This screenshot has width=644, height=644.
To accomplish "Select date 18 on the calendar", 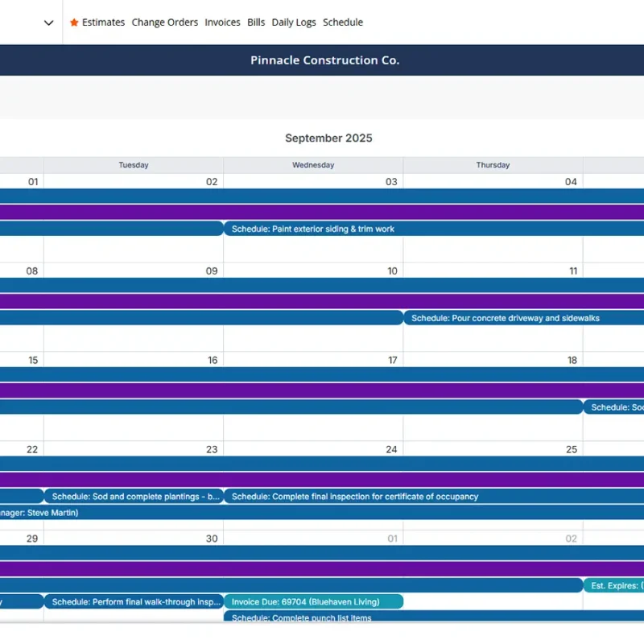I will pyautogui.click(x=572, y=360).
